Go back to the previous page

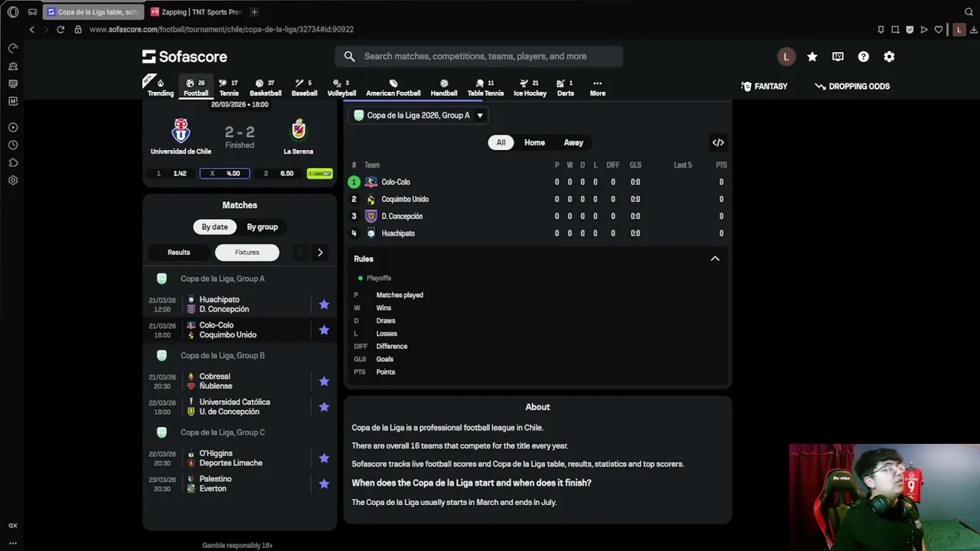point(31,29)
